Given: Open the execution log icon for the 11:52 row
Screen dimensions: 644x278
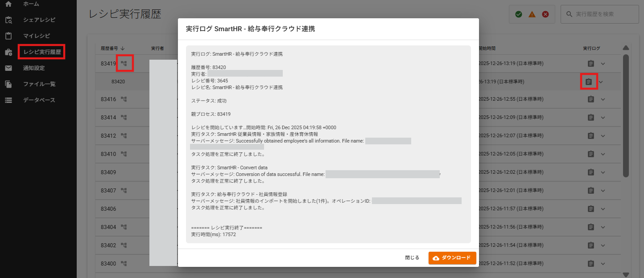Looking at the screenshot, I should tap(590, 263).
